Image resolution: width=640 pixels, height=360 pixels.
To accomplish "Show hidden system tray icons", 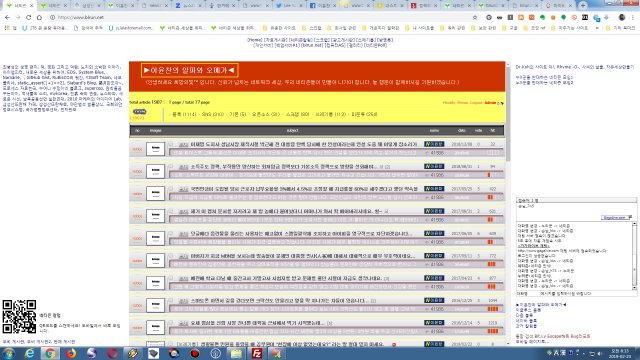I will (549, 352).
